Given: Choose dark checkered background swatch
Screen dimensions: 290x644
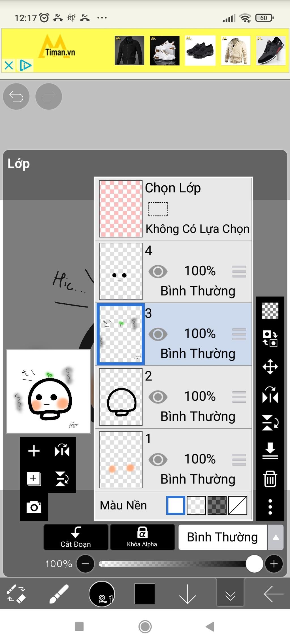Looking at the screenshot, I should (x=217, y=505).
